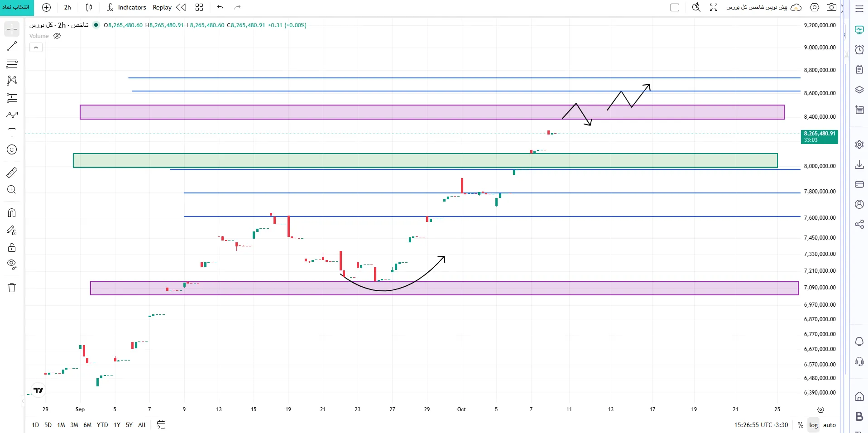Add a symbol to compare
868x433 pixels.
click(x=46, y=7)
